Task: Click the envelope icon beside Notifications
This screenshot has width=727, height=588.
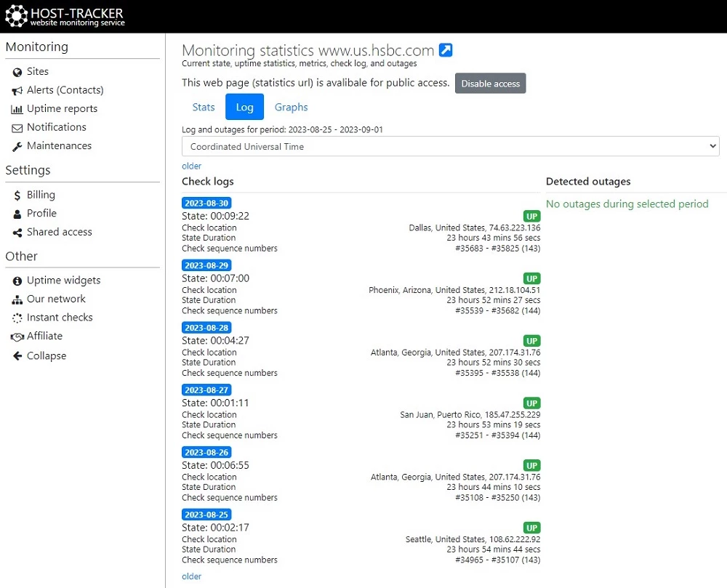Action: 17,128
